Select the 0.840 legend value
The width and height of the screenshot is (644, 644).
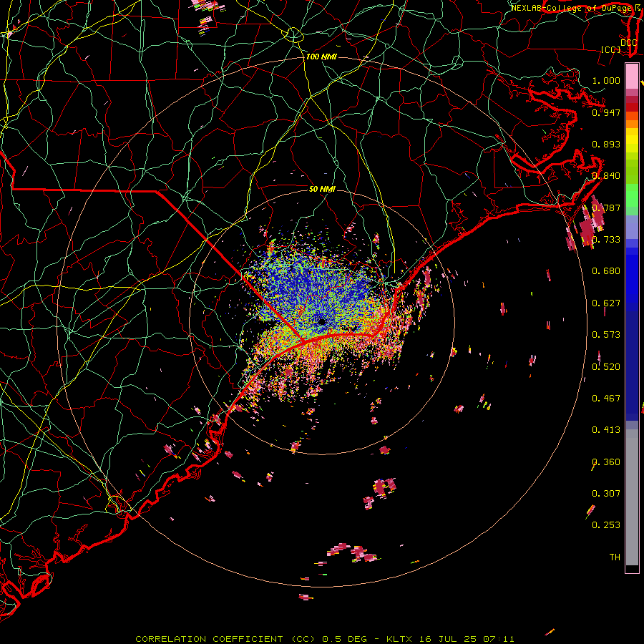(x=606, y=176)
